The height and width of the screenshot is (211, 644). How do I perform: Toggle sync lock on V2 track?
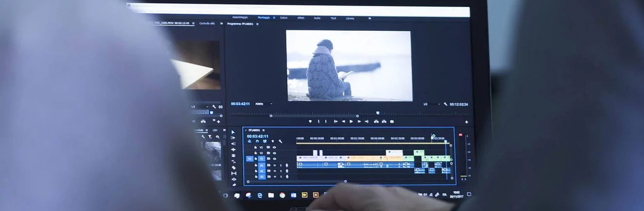pyautogui.click(x=268, y=153)
